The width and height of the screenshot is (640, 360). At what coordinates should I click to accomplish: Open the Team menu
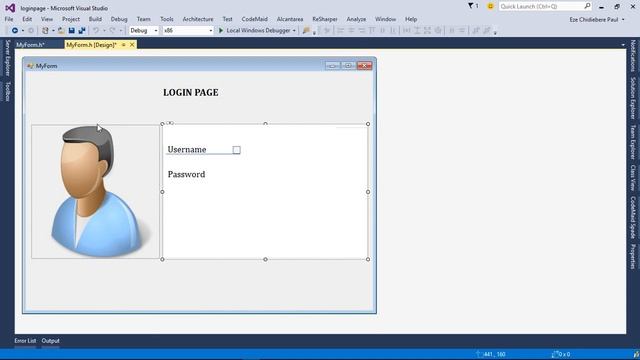[x=143, y=19]
